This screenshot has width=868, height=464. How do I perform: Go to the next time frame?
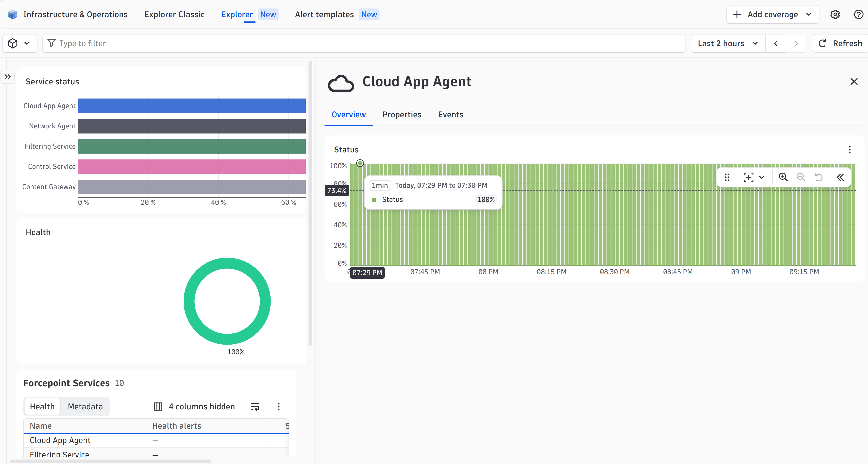[796, 43]
